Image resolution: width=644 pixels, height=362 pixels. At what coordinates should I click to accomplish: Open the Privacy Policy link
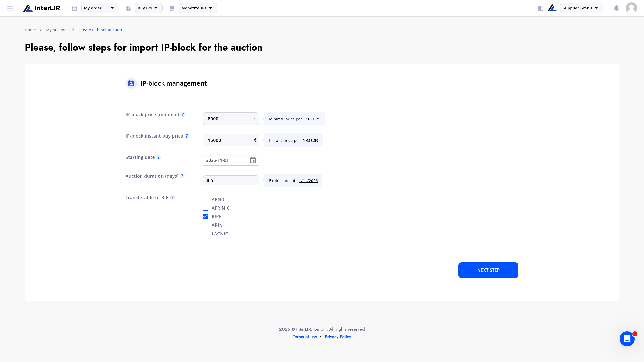coord(338,337)
